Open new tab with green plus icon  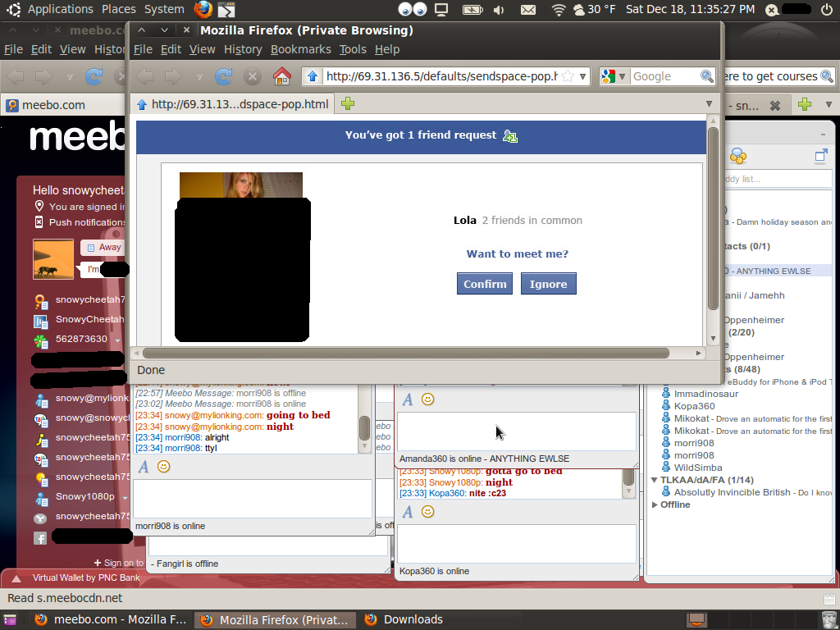348,104
